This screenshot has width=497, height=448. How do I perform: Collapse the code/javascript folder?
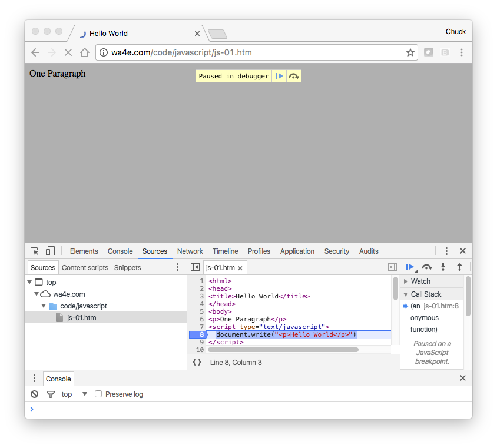(x=44, y=306)
